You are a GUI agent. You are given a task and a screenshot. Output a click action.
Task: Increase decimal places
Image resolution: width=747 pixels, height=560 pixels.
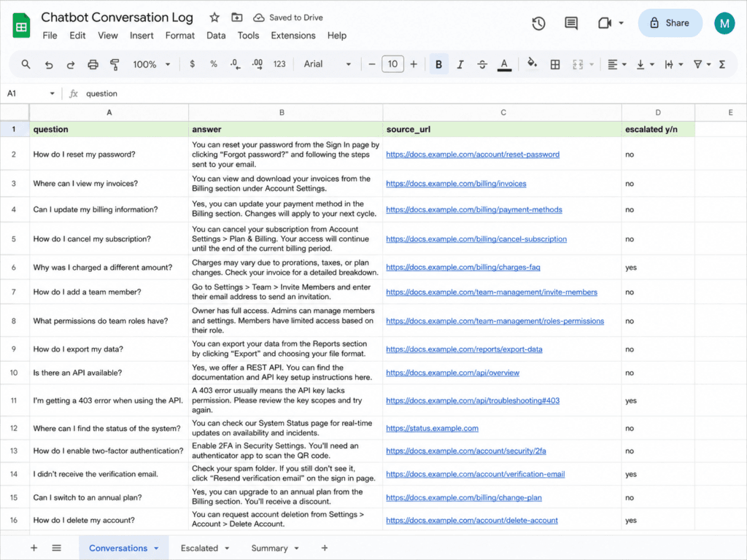click(x=258, y=64)
